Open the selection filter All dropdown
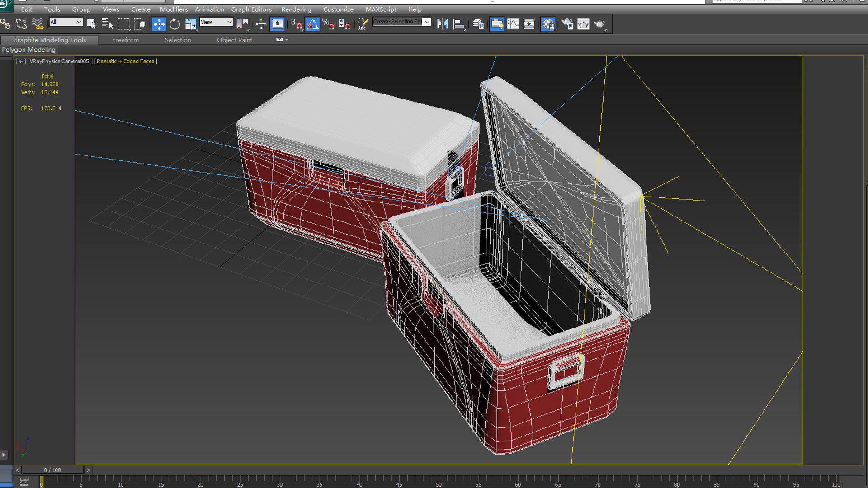 (66, 22)
